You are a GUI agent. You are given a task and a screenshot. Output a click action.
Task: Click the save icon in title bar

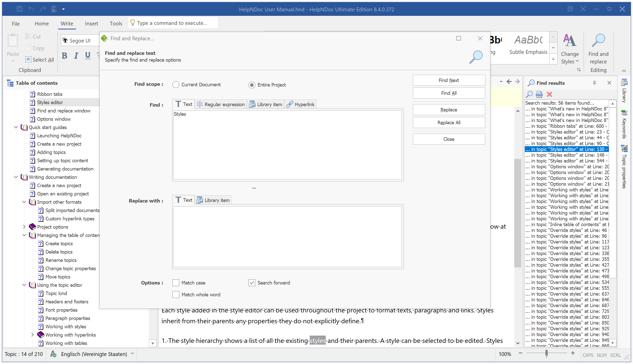click(19, 9)
